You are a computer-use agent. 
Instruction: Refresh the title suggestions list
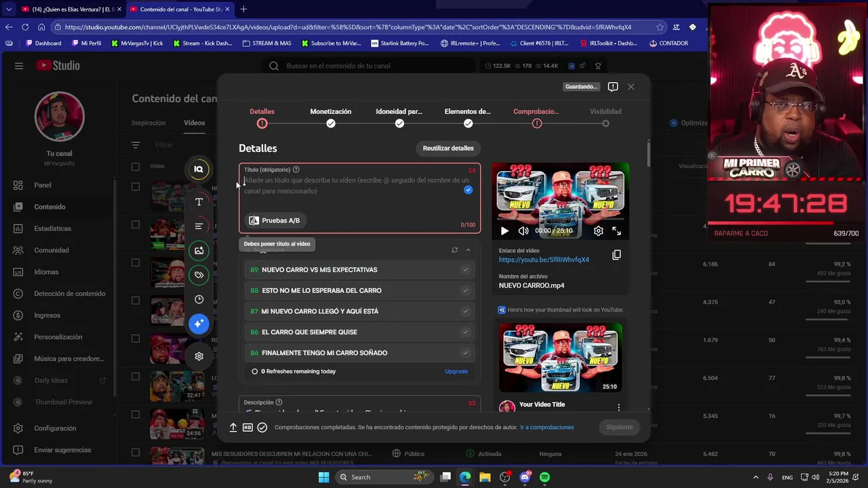pos(454,250)
